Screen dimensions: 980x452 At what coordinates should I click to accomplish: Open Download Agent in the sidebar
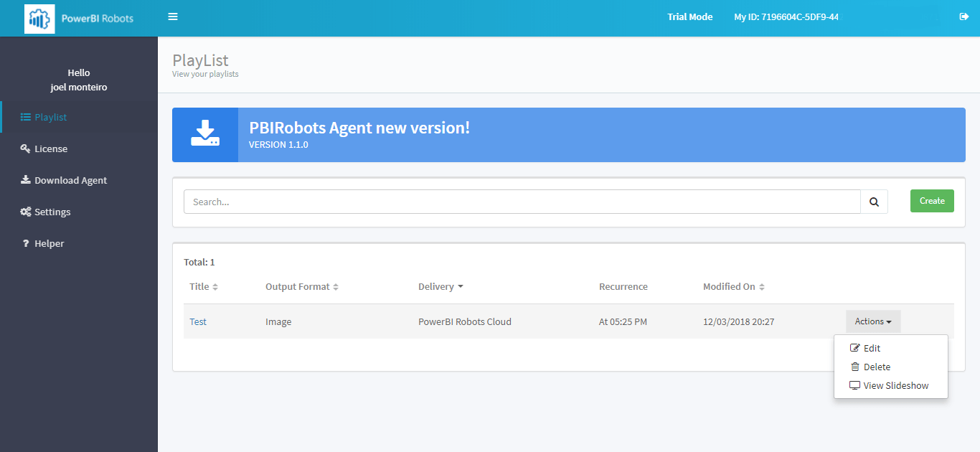pyautogui.click(x=70, y=180)
